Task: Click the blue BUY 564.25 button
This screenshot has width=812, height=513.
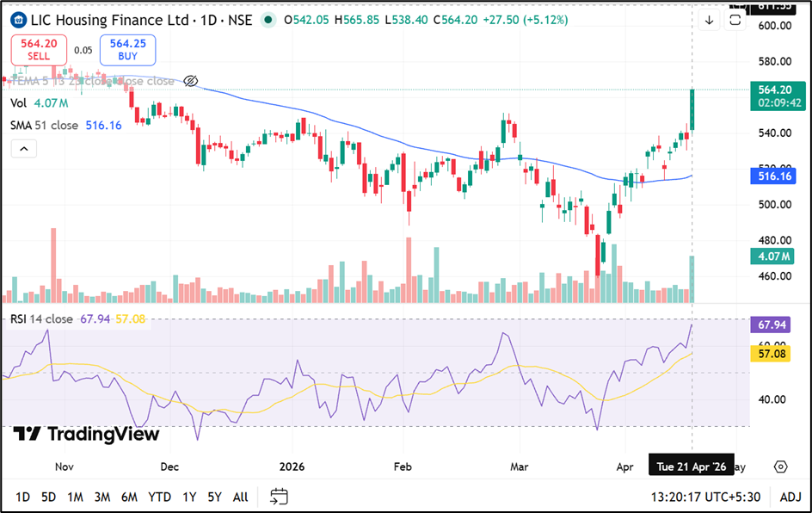Action: click(127, 50)
